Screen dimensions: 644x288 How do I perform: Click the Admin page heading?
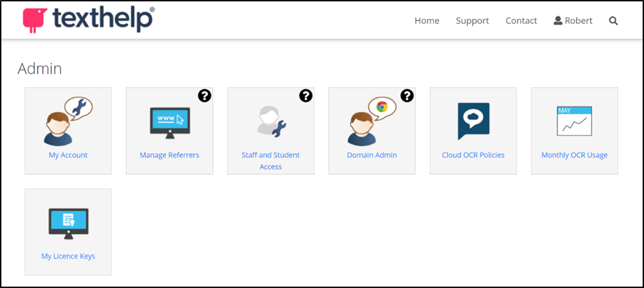pyautogui.click(x=40, y=69)
